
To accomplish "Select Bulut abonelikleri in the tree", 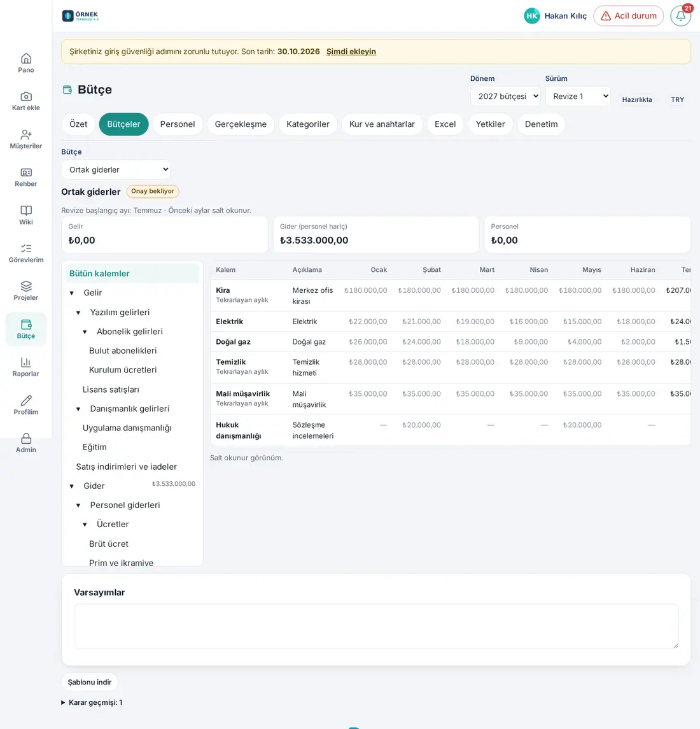I will tap(123, 351).
